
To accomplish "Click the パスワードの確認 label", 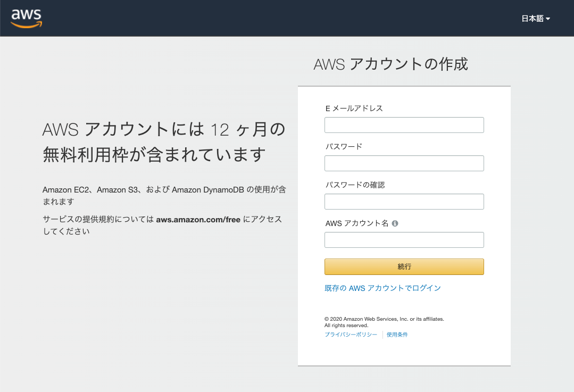I will [x=355, y=185].
